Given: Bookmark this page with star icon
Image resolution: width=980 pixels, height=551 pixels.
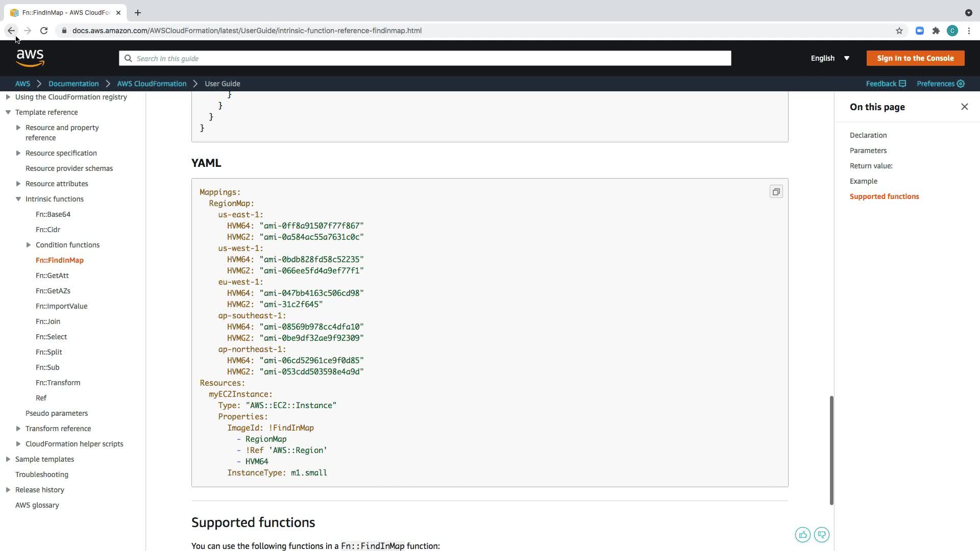Looking at the screenshot, I should (x=899, y=31).
